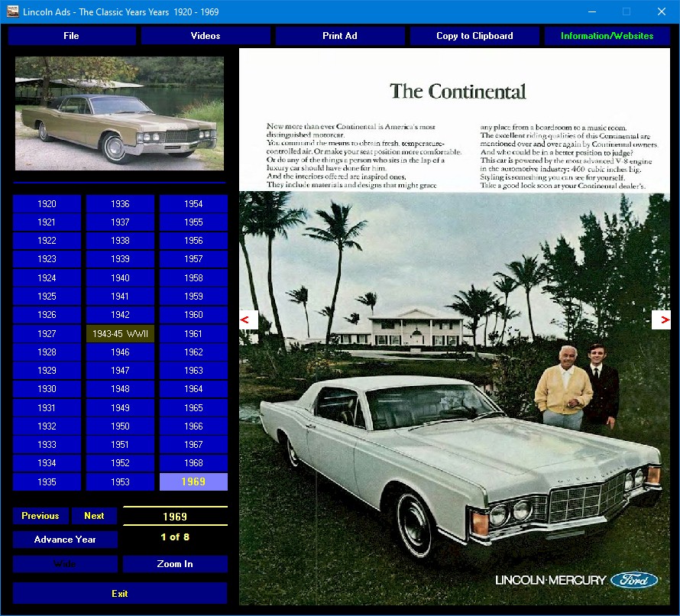This screenshot has height=616, width=680.
Task: Click the Lincoln car thumbnail photo
Action: pyautogui.click(x=120, y=114)
